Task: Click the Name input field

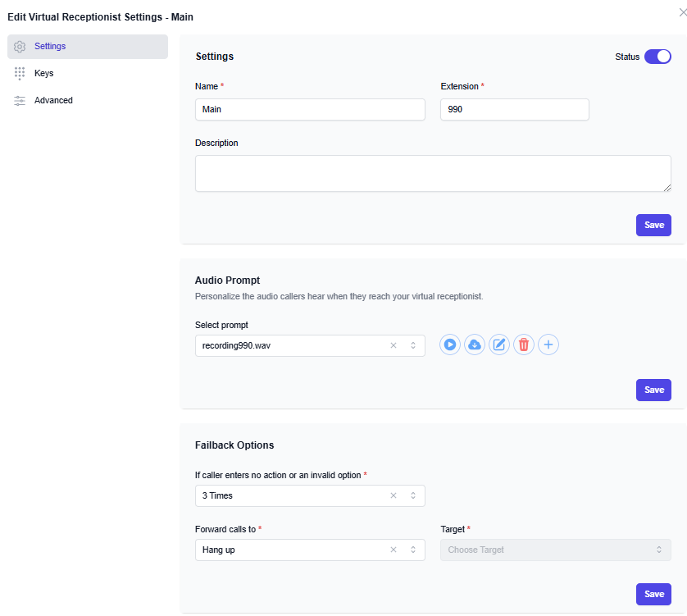Action: [x=310, y=109]
